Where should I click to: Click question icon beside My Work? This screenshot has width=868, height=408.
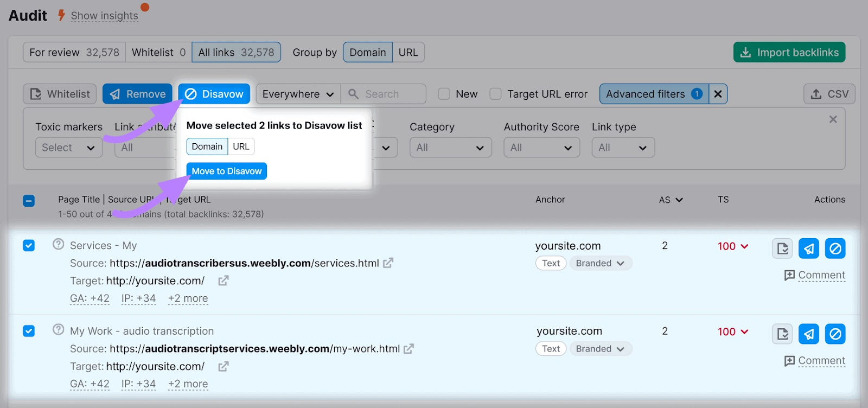pos(59,329)
